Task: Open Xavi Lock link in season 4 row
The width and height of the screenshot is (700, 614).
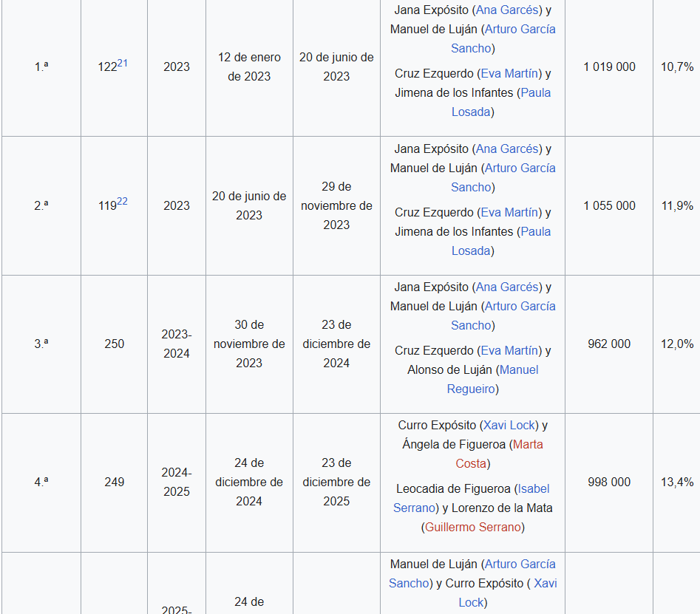Action: [509, 426]
